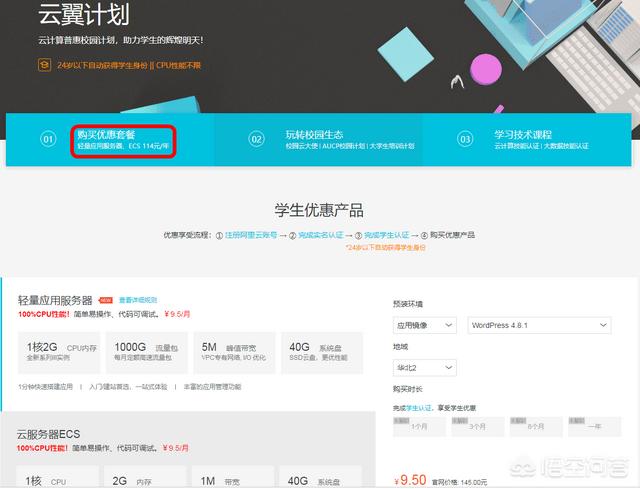Click the 1核 CPU card under 云服务器ECS

click(58, 477)
